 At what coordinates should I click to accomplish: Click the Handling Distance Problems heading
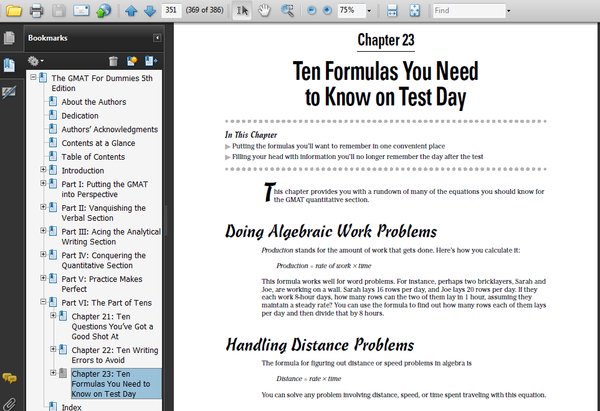point(320,344)
